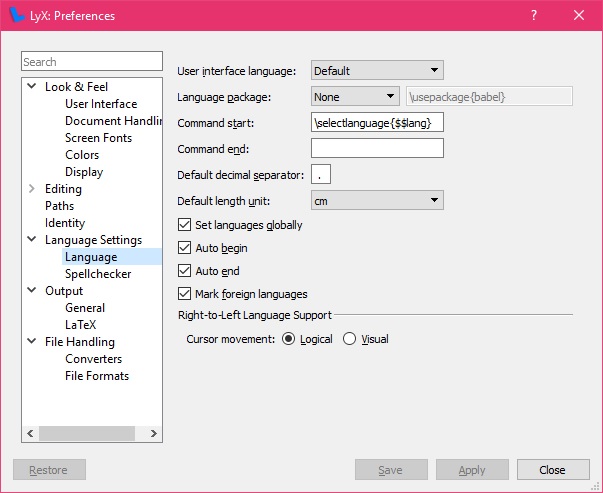Click the preferences Search field
This screenshot has height=493, width=603.
point(92,61)
